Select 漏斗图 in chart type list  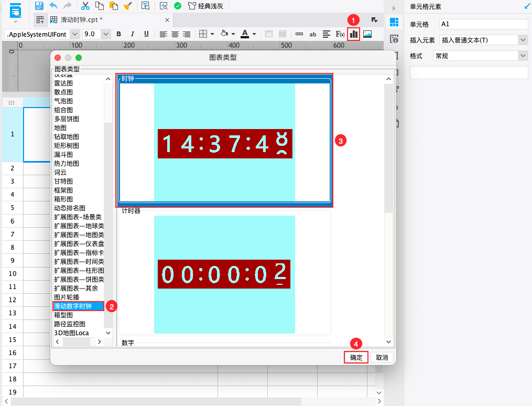[63, 154]
